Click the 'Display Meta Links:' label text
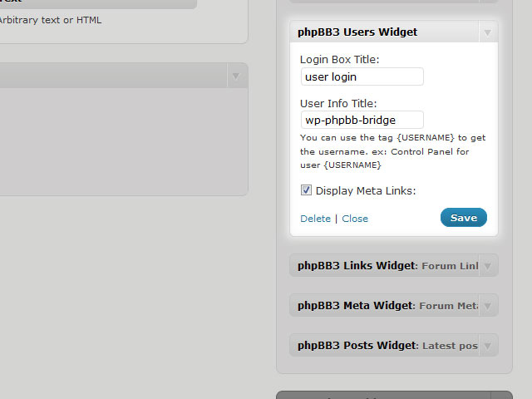Image resolution: width=532 pixels, height=399 pixels. 366,190
